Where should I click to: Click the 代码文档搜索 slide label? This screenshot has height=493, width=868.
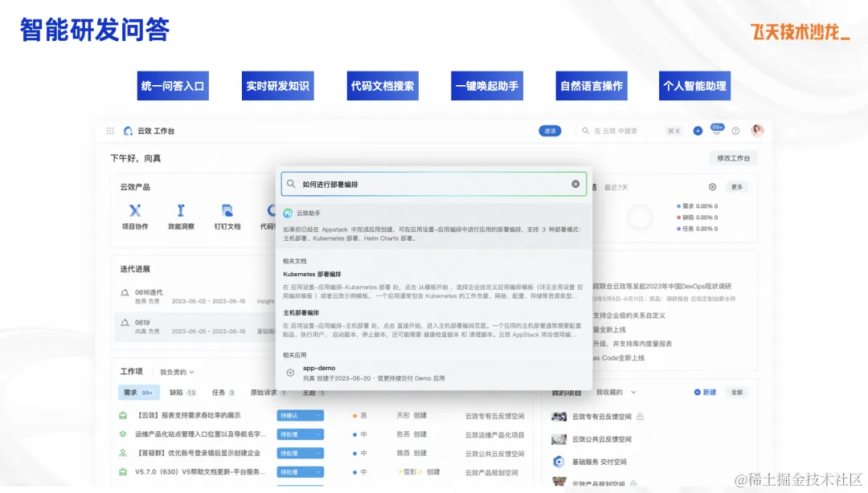click(383, 86)
